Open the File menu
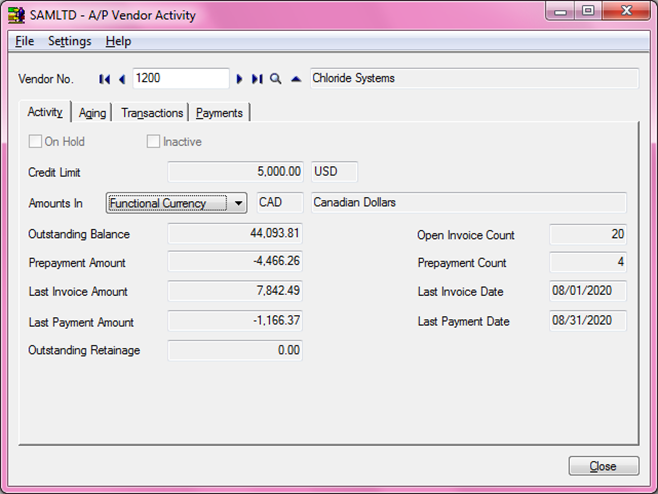 tap(24, 41)
